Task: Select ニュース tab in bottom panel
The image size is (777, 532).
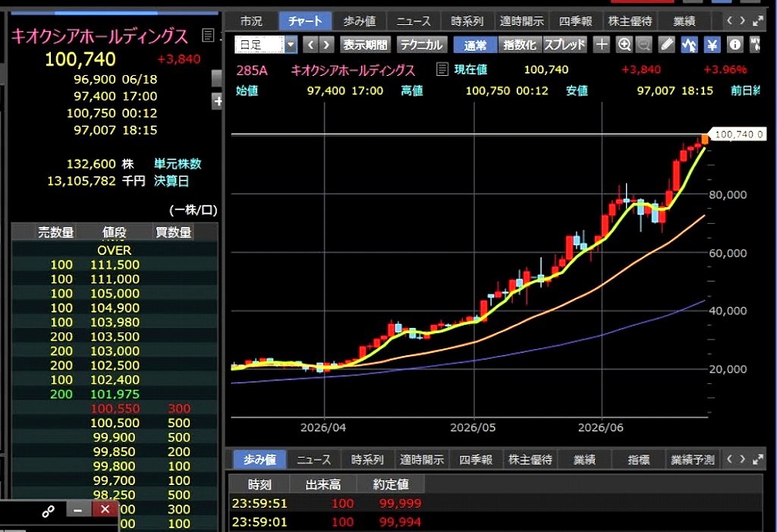Action: (x=313, y=460)
